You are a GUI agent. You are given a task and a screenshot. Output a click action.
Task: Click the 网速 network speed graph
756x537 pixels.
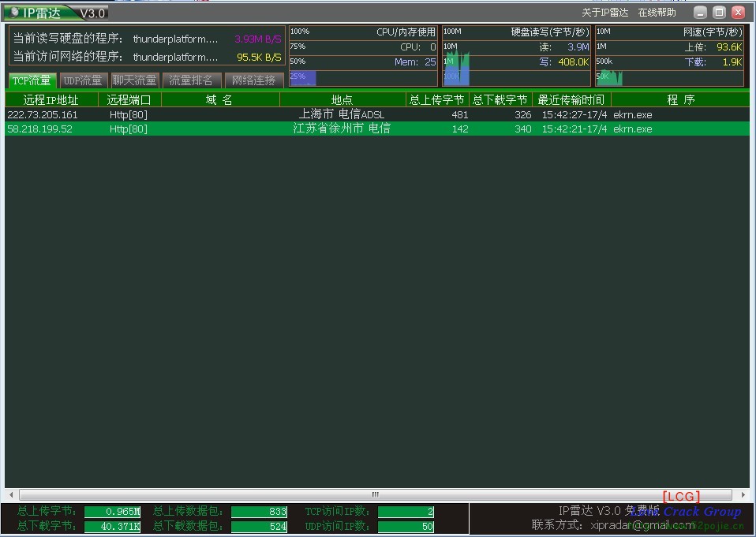pos(670,56)
